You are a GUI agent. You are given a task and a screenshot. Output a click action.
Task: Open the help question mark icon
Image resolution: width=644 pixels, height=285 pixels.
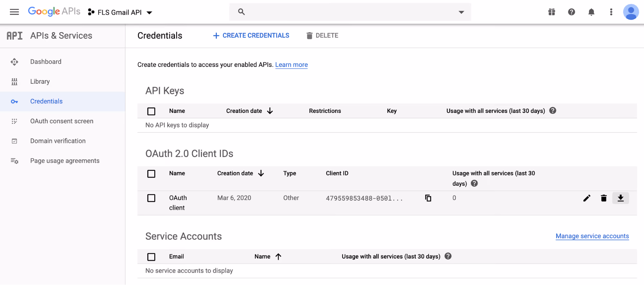point(572,12)
